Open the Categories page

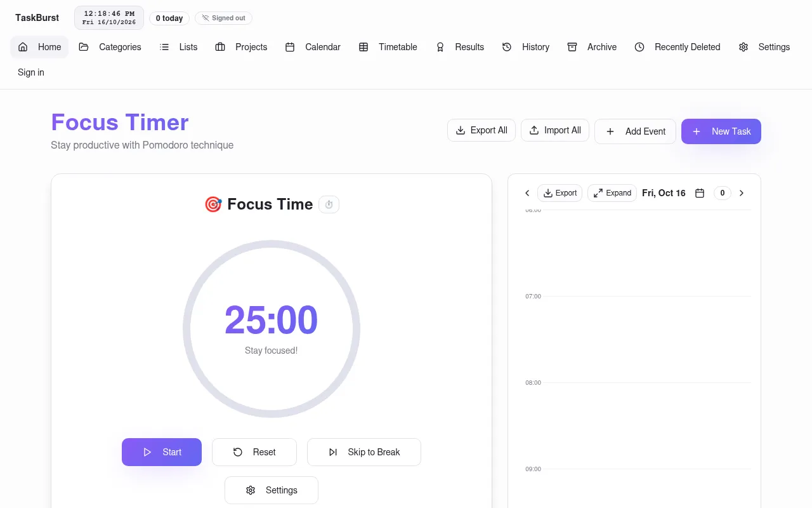(110, 47)
